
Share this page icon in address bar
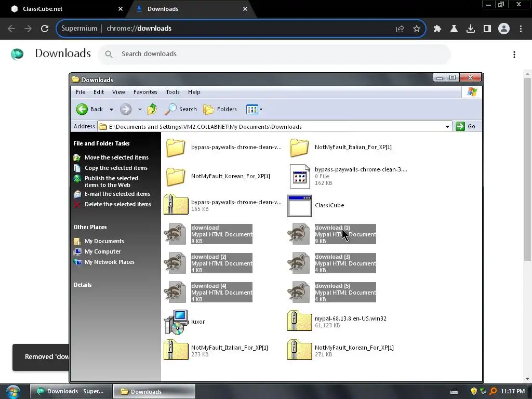400,29
